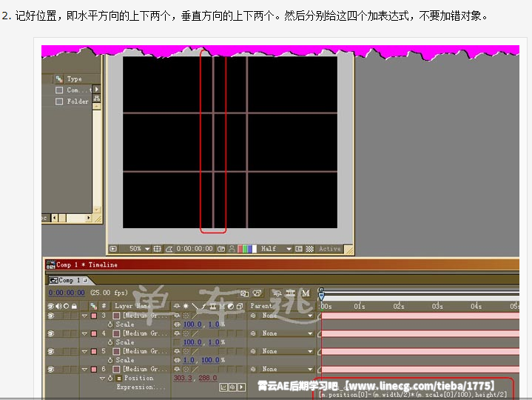Open the 50% magnification dropdown
Image resolution: width=532 pixels, height=400 pixels.
click(139, 249)
